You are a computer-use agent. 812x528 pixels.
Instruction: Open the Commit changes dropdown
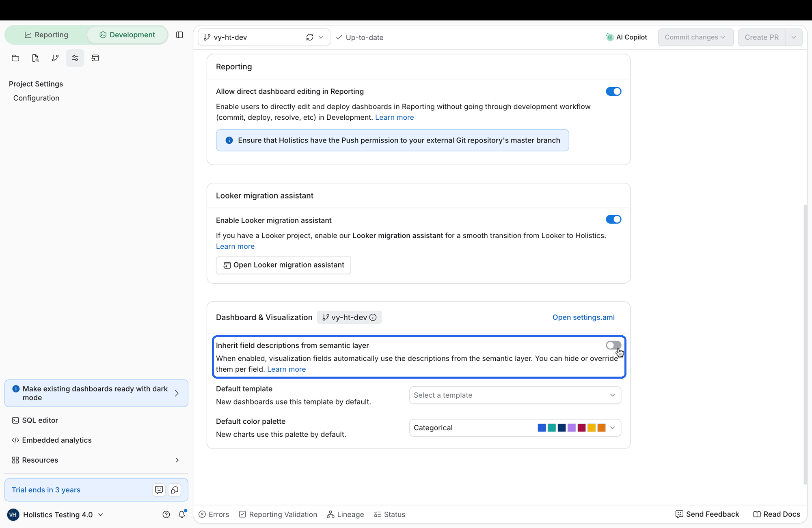pos(695,37)
